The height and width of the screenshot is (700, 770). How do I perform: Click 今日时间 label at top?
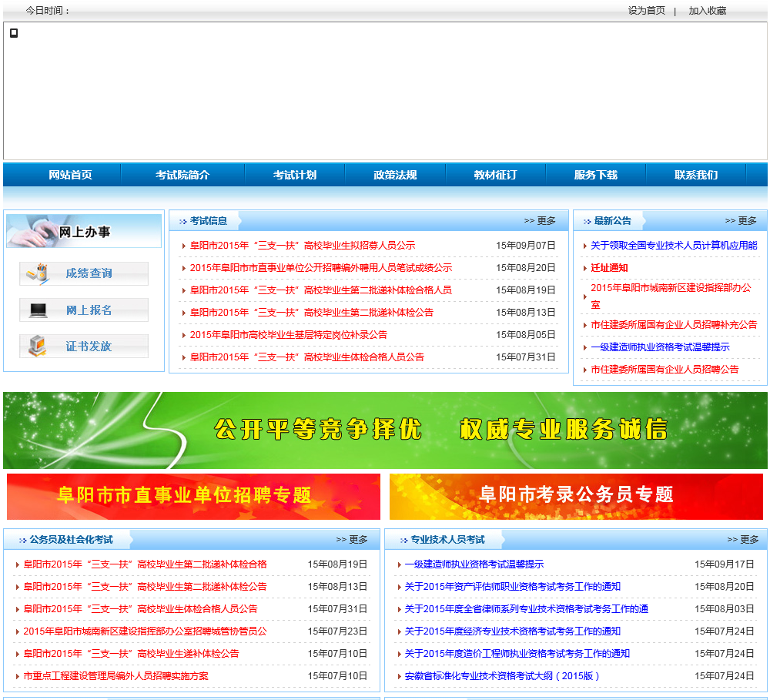click(x=48, y=10)
